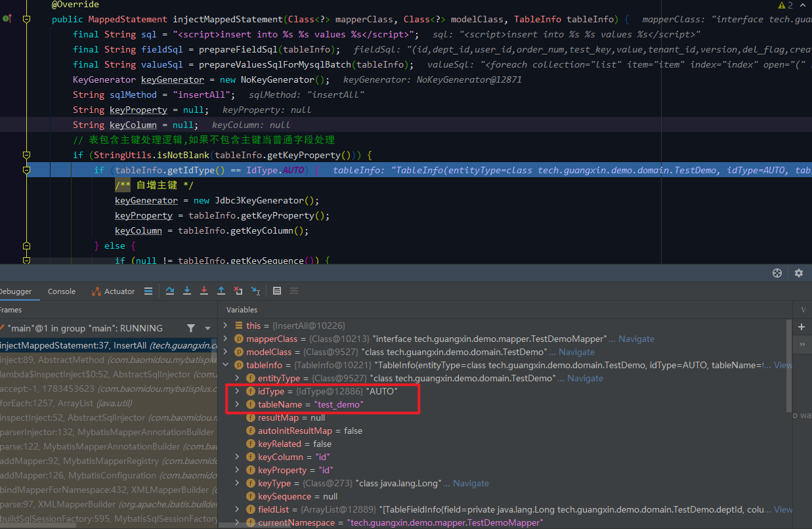This screenshot has height=529, width=812.
Task: Open the debugger settings gear icon
Action: pyautogui.click(x=798, y=272)
